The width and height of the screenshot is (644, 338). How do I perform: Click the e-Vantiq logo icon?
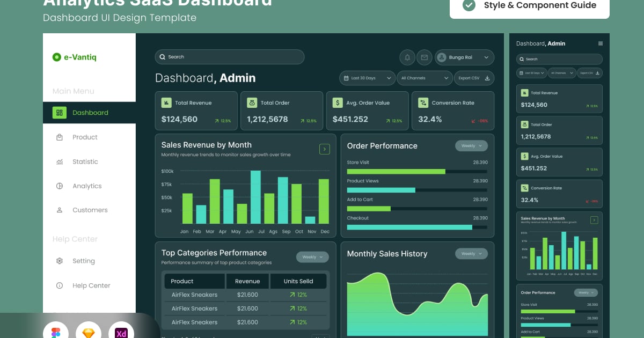[56, 57]
